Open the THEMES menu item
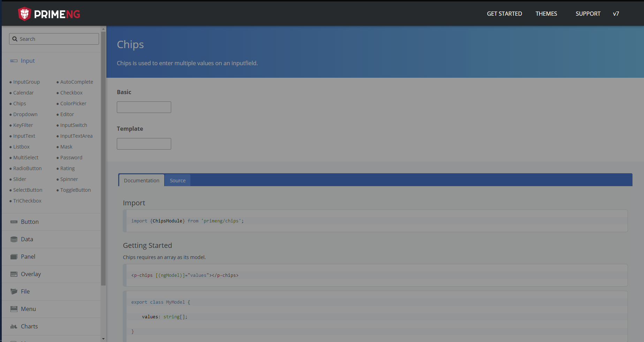 pyautogui.click(x=546, y=14)
